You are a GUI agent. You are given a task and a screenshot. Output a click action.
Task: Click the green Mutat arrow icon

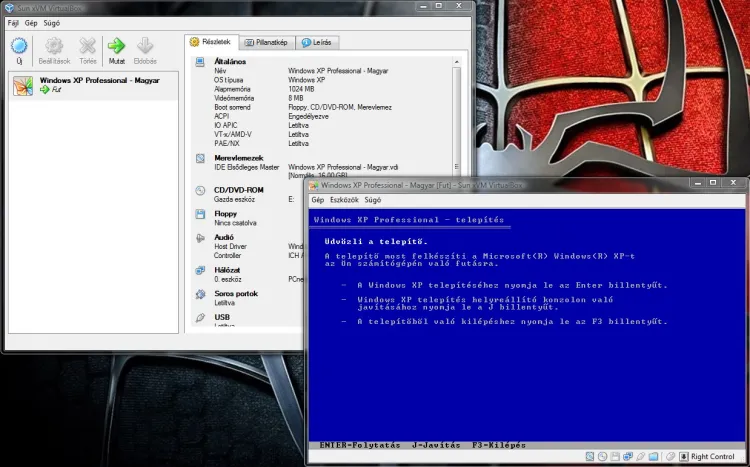coord(116,46)
